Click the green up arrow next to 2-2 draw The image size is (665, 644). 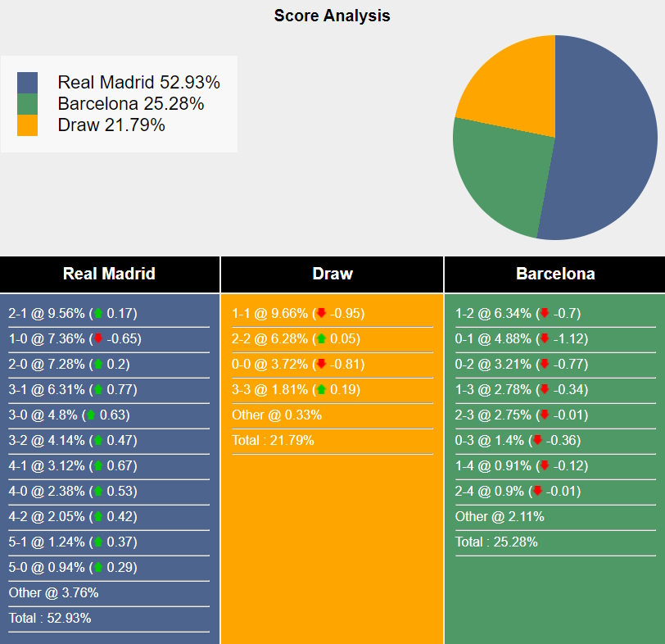(x=321, y=338)
